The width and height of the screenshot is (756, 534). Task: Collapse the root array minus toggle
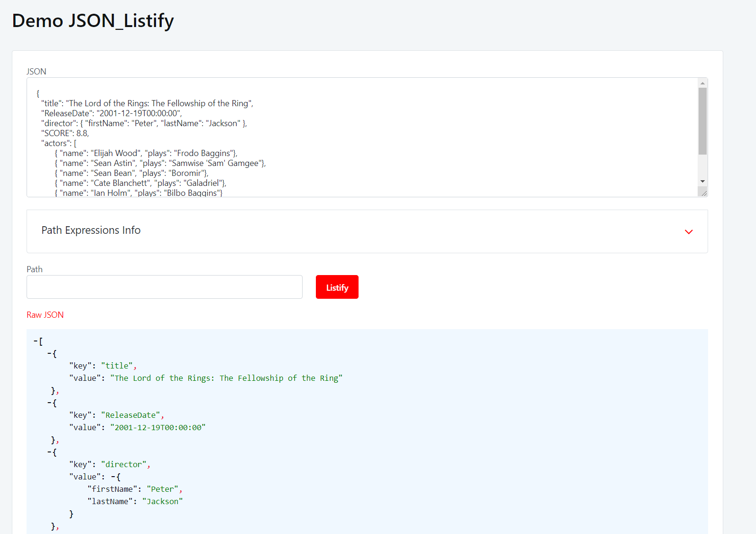pos(36,341)
